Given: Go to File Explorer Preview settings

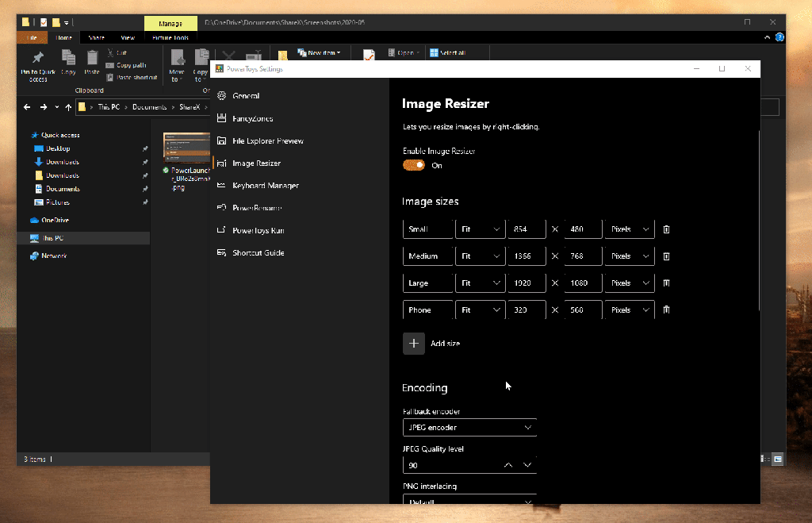Looking at the screenshot, I should tap(267, 141).
